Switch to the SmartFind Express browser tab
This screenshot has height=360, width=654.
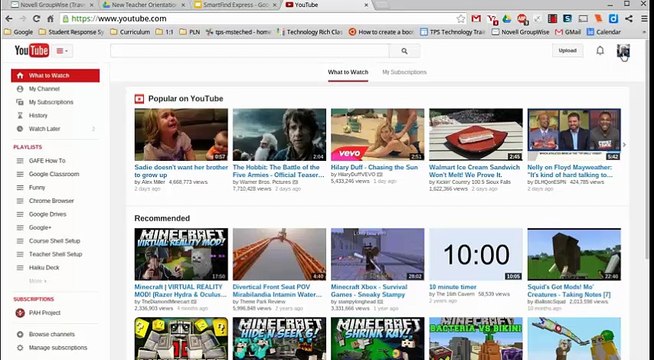point(236,5)
